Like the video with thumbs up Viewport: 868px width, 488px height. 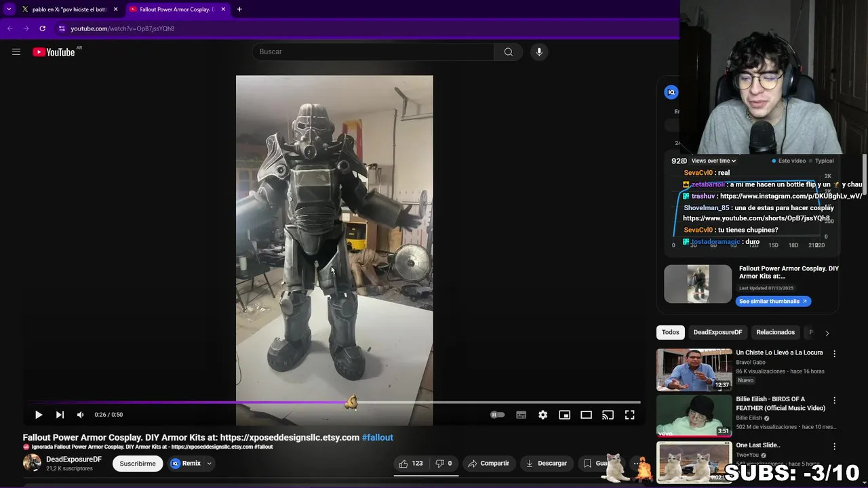[411, 464]
